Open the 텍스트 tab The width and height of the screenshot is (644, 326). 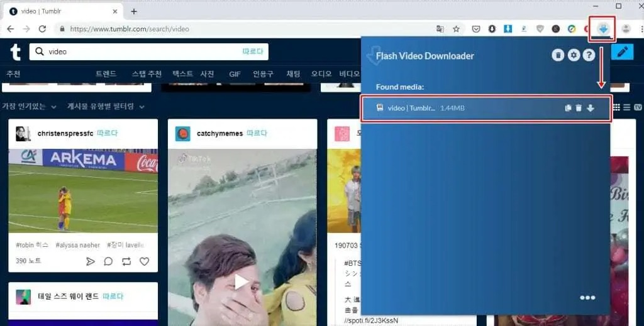coord(182,74)
